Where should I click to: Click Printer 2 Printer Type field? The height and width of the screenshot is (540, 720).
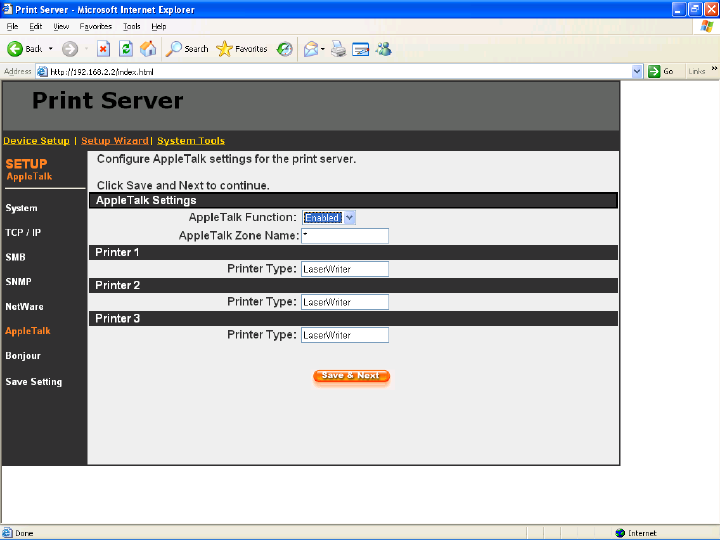coord(345,302)
